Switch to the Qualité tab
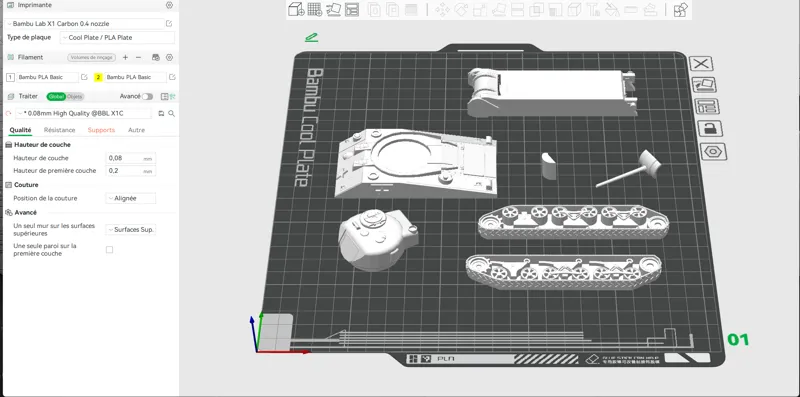The height and width of the screenshot is (397, 800). click(20, 130)
